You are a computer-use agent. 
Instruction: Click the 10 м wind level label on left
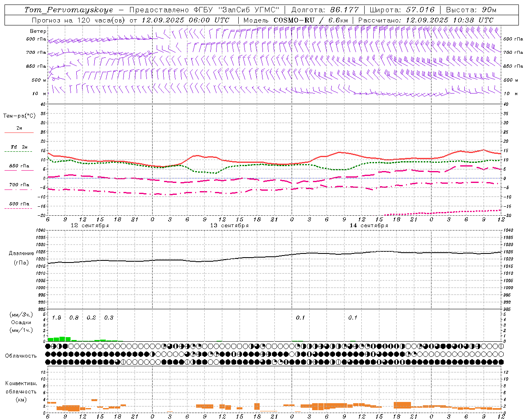pyautogui.click(x=39, y=94)
